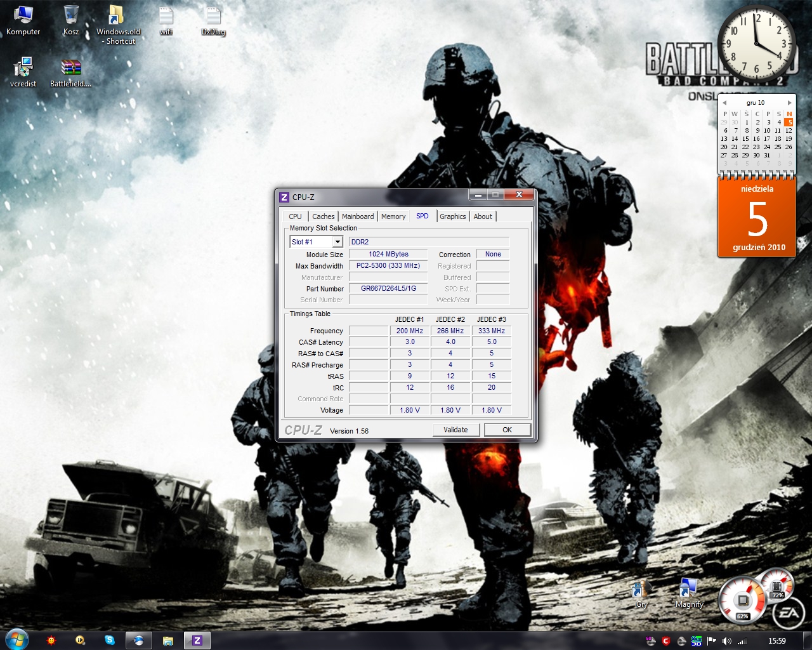Select the DxDiag text file icon
The height and width of the screenshot is (650, 812).
tap(213, 20)
